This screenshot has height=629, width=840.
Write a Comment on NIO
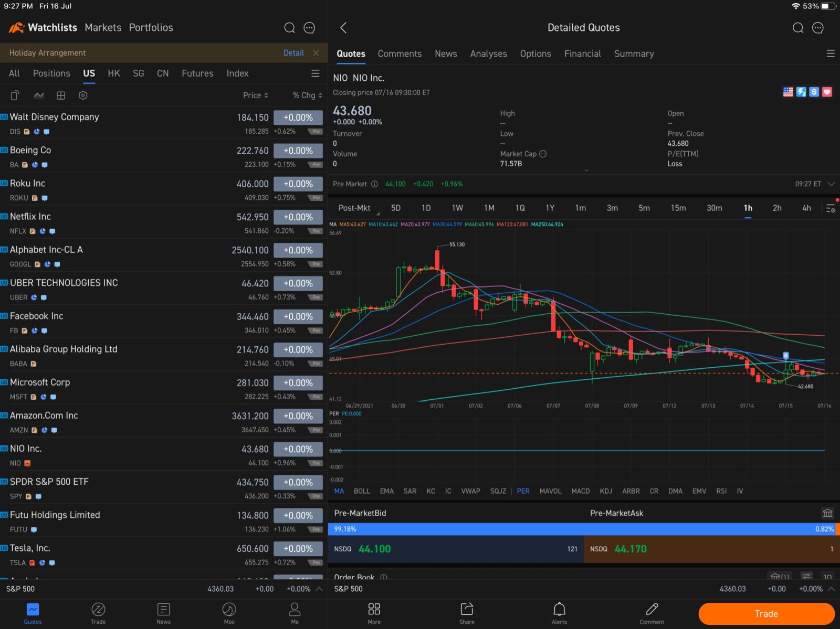[x=652, y=613]
